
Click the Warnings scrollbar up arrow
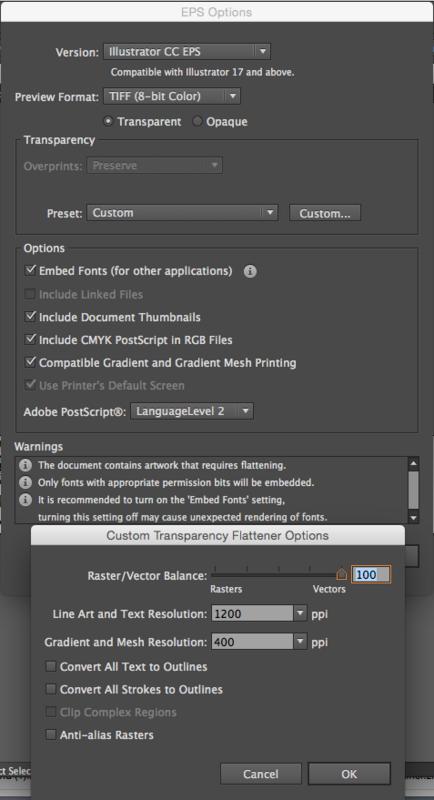coord(414,463)
